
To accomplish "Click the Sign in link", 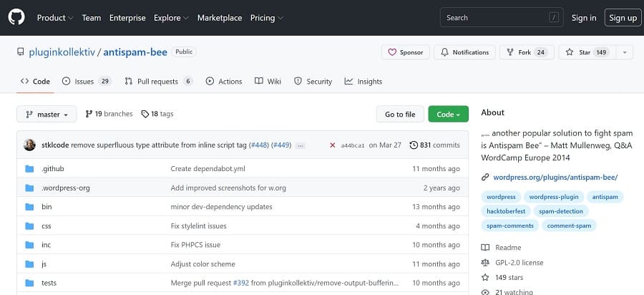I will [x=584, y=18].
